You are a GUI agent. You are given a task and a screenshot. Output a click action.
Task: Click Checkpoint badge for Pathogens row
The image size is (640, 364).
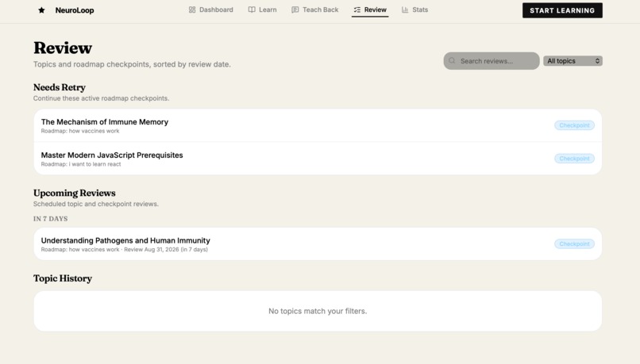(x=574, y=243)
